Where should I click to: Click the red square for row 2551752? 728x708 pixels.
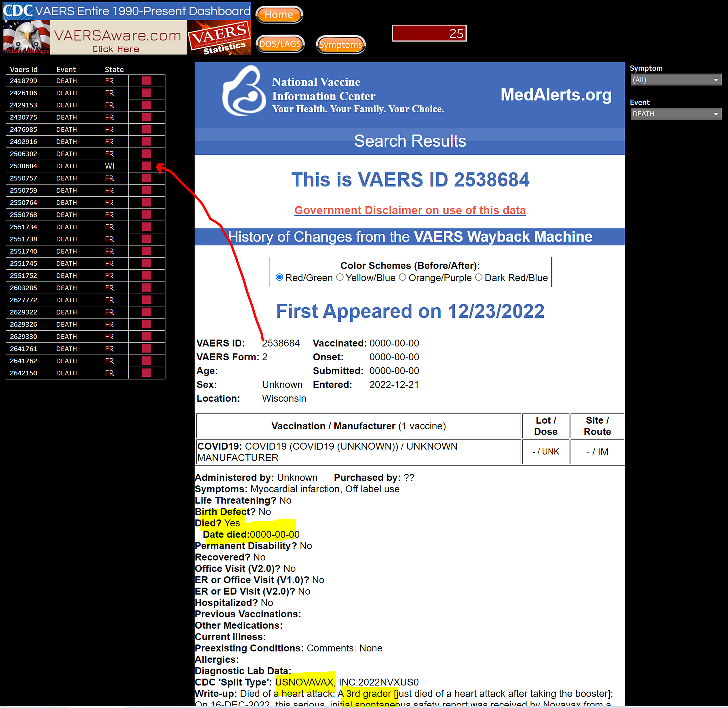(x=146, y=275)
